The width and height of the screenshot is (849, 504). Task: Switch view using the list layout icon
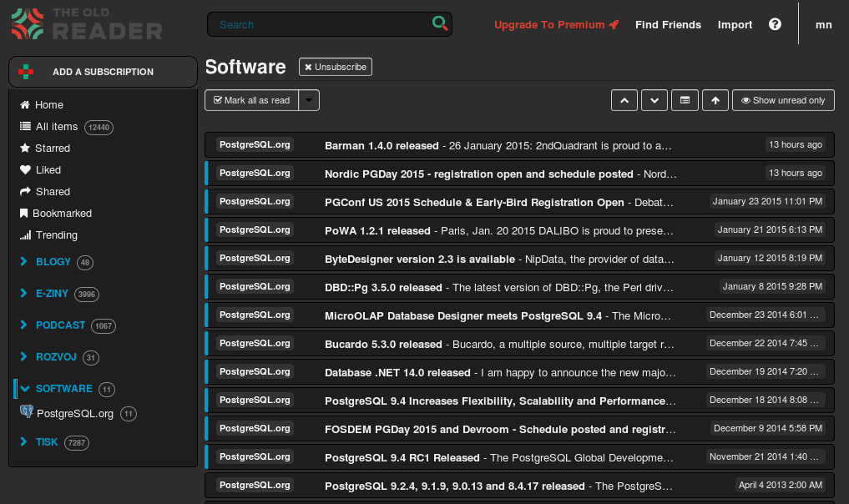[685, 99]
